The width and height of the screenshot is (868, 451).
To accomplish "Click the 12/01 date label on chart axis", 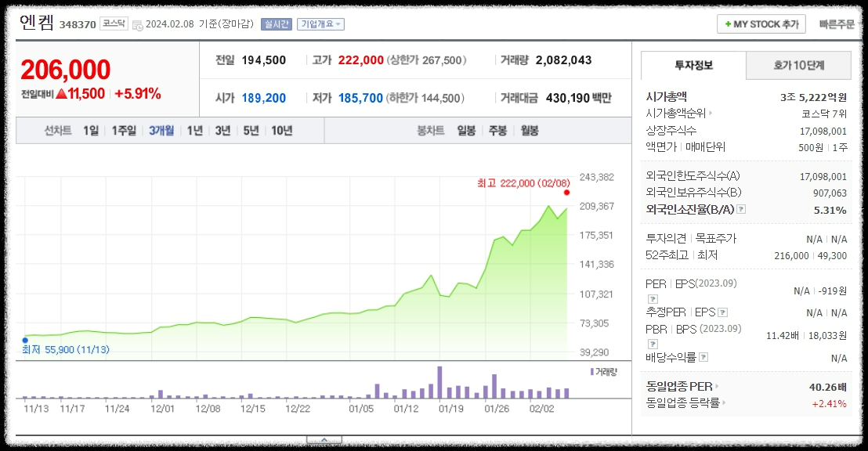I will pyautogui.click(x=162, y=409).
